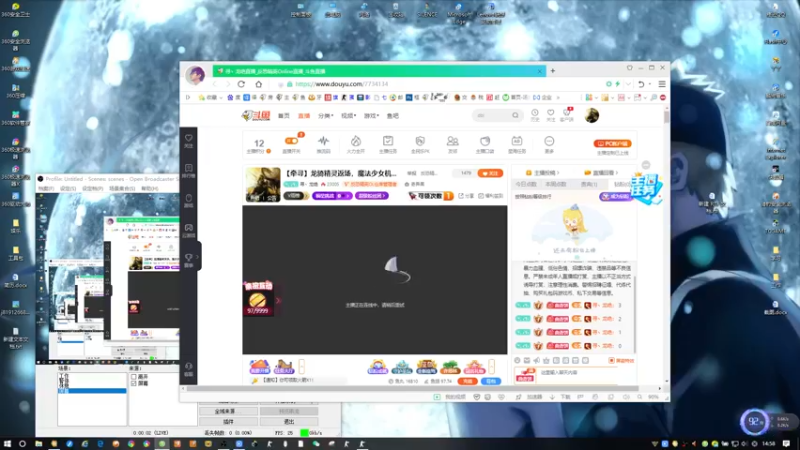The image size is (800, 450).
Task: Expand the right gift list arrow under the player
Action: coord(491,366)
